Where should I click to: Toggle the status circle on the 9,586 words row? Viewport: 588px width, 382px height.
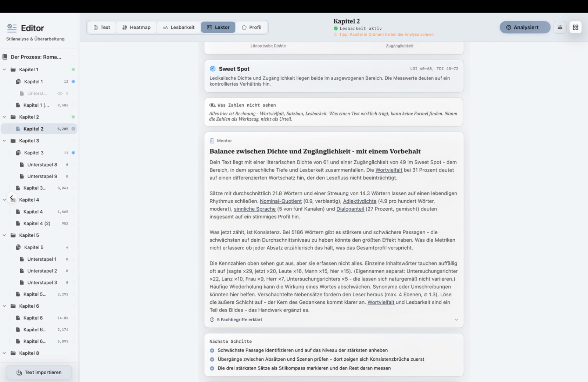[x=73, y=105]
